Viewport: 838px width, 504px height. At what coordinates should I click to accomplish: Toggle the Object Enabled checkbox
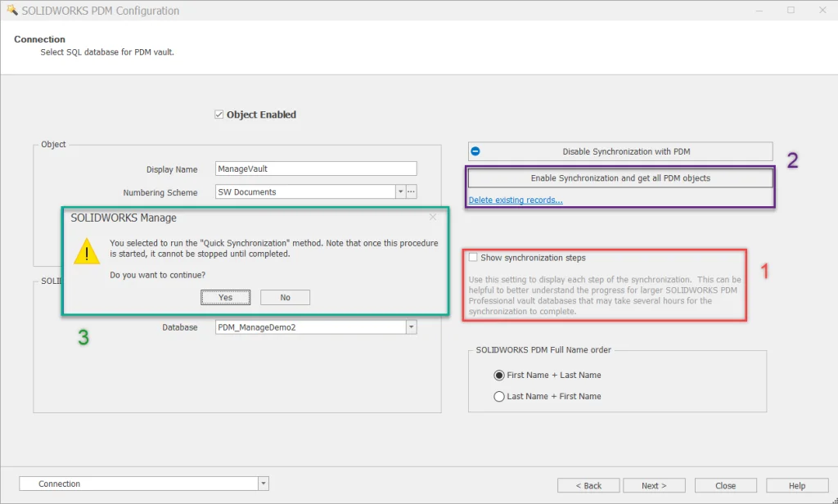coord(219,115)
